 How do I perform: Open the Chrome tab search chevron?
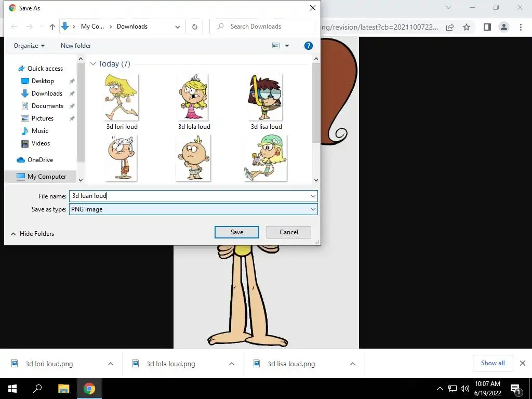tap(448, 7)
